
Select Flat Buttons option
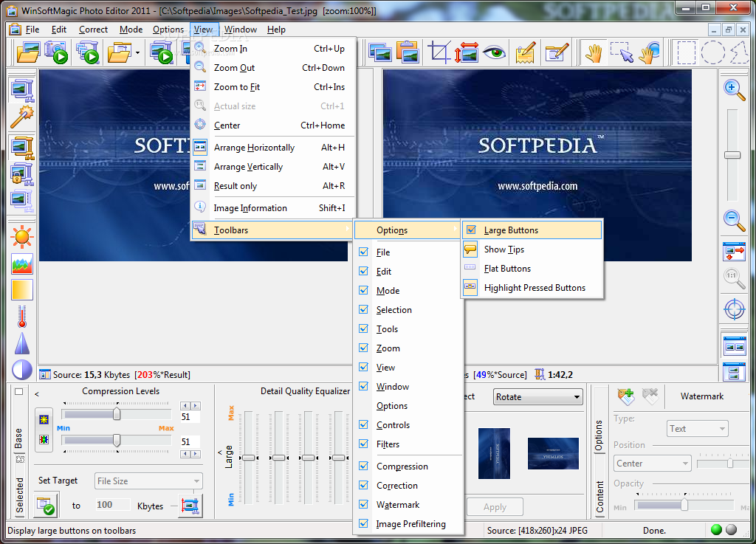pos(532,269)
